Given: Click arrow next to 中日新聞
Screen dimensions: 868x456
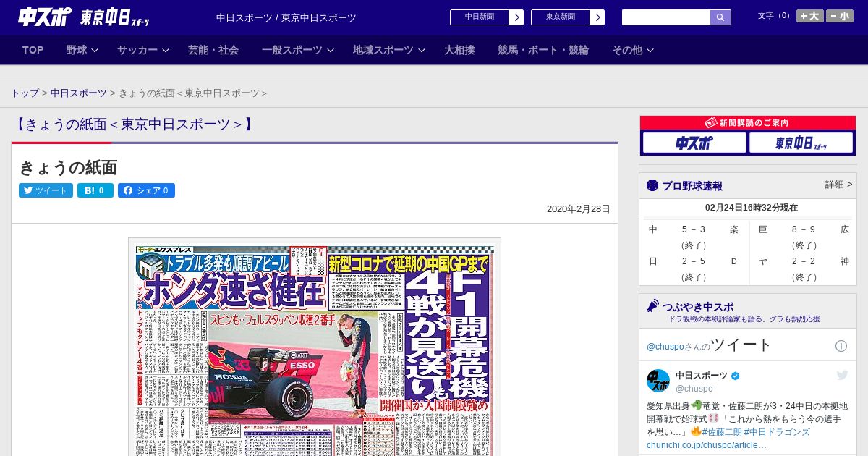Looking at the screenshot, I should (x=516, y=17).
